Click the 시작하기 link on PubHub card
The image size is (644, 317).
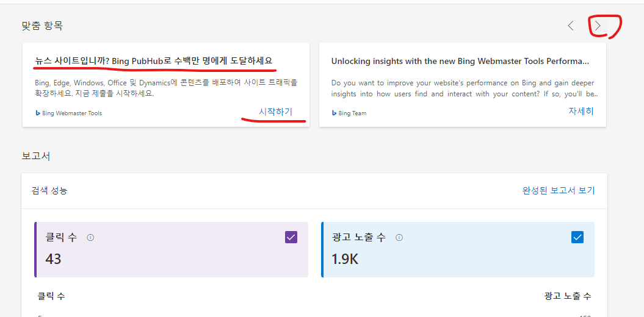click(275, 111)
